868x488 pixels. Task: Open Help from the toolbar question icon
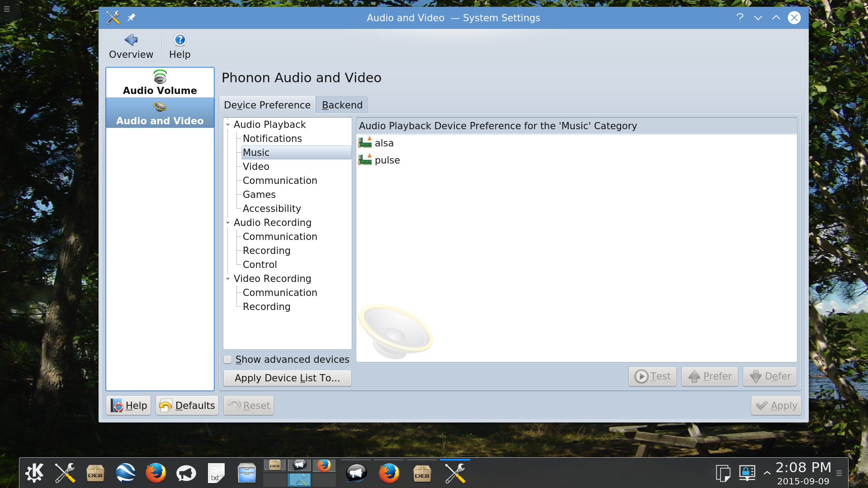[180, 40]
